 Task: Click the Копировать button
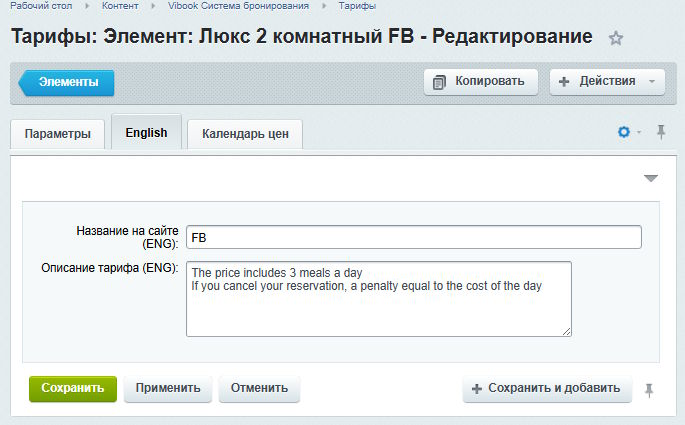tap(481, 82)
